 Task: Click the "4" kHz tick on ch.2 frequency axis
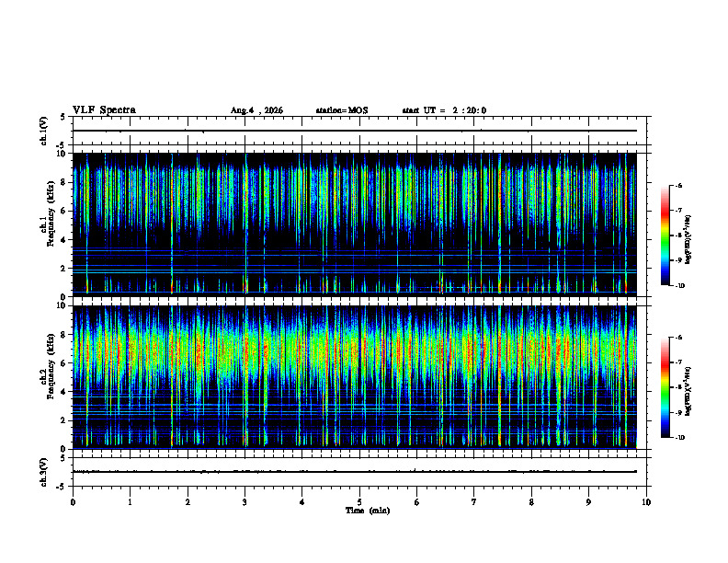64,392
